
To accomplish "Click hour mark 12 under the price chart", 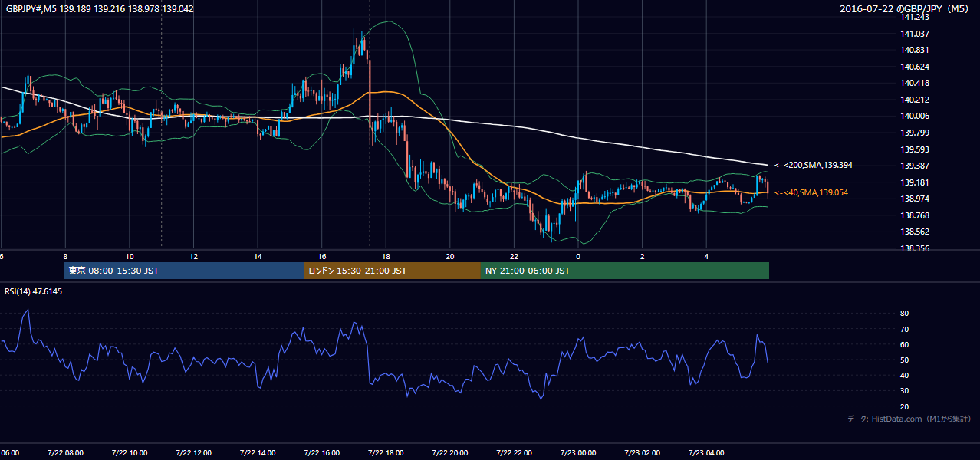I will 194,257.
